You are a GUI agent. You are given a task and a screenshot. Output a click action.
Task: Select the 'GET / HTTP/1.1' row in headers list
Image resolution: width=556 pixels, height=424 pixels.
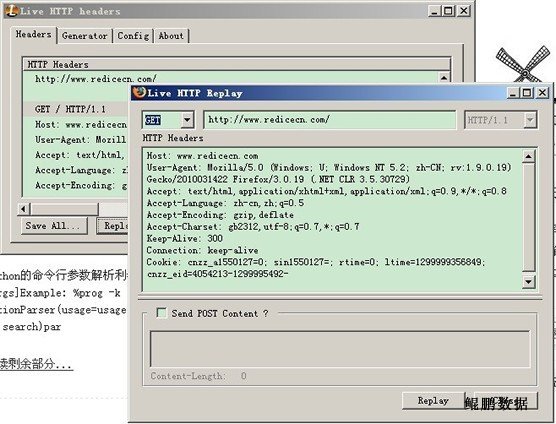76,109
